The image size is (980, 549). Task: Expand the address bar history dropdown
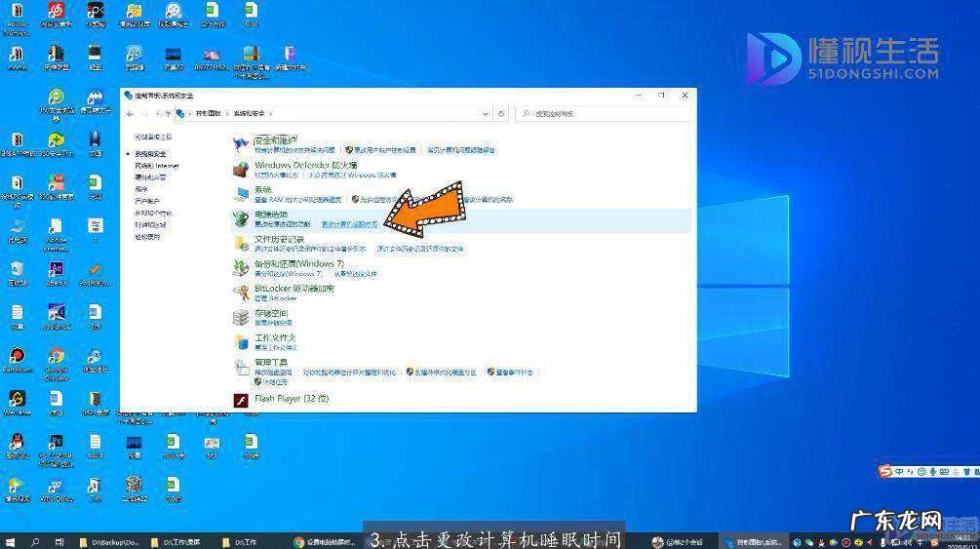tap(486, 114)
